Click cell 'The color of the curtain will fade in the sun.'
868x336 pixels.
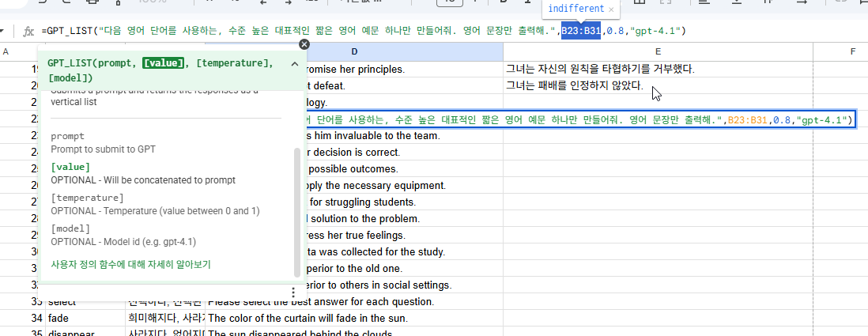tap(354, 319)
